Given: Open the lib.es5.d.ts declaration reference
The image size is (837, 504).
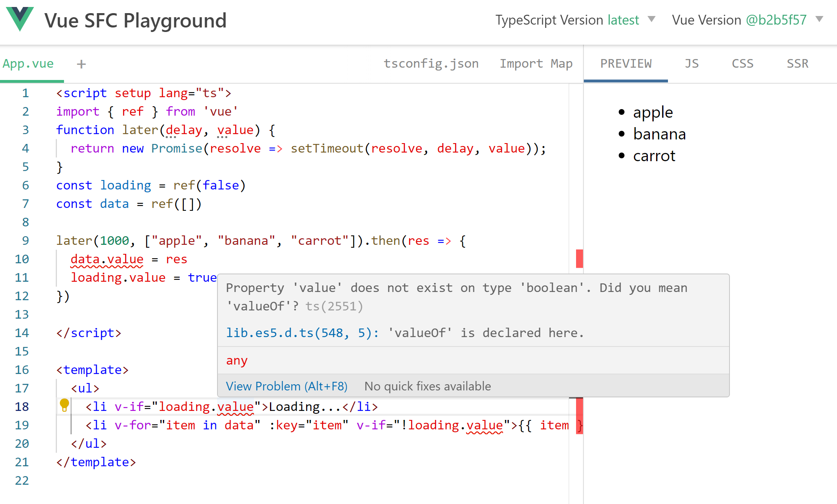Looking at the screenshot, I should (302, 333).
